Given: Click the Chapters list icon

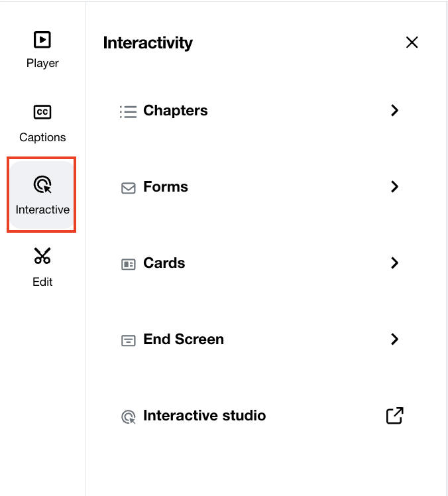Looking at the screenshot, I should 128,111.
